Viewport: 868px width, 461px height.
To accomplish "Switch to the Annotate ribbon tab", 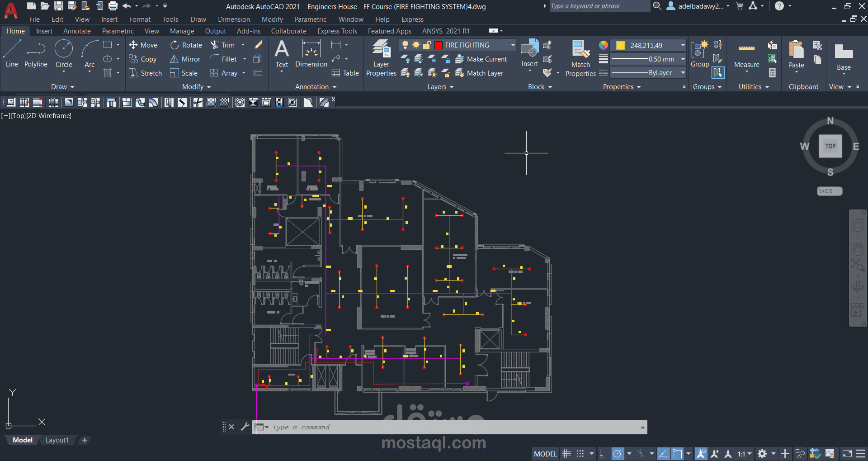I will tap(77, 31).
